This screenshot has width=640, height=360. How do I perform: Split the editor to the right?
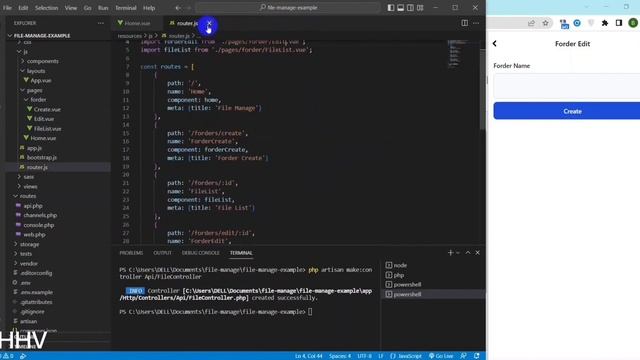464,23
